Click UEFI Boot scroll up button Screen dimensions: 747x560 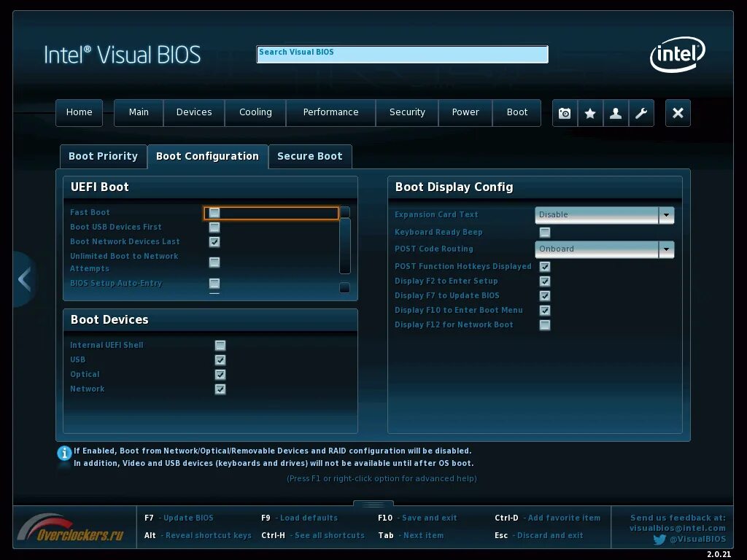click(x=345, y=212)
